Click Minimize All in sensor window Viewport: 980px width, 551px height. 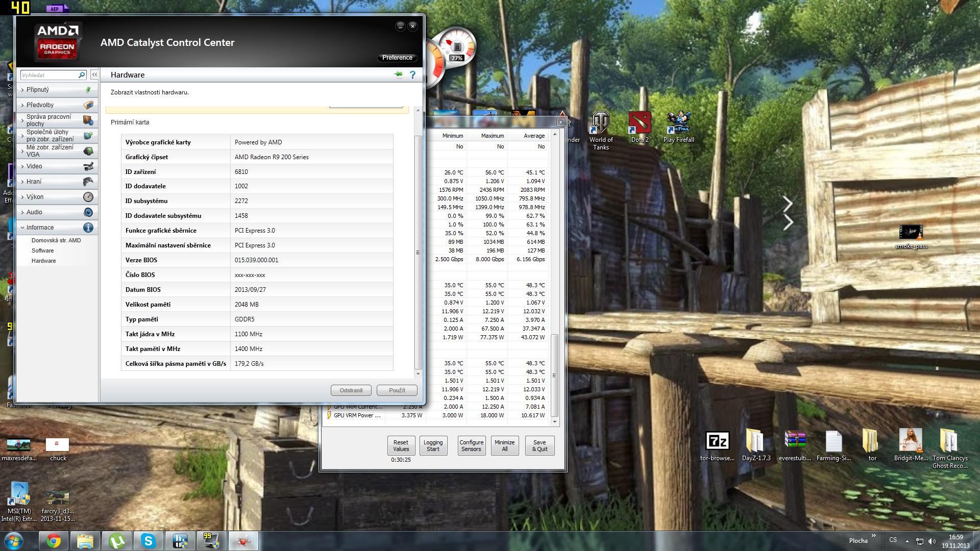504,446
